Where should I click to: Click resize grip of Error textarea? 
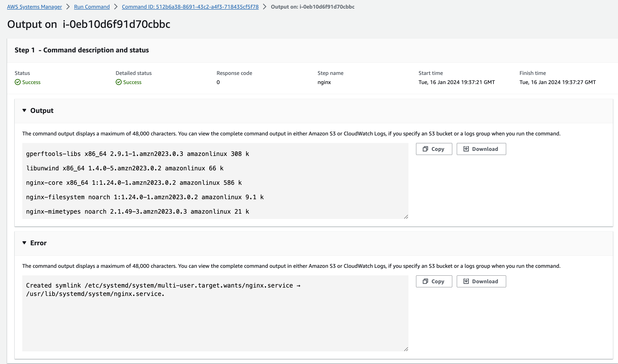[x=406, y=349]
